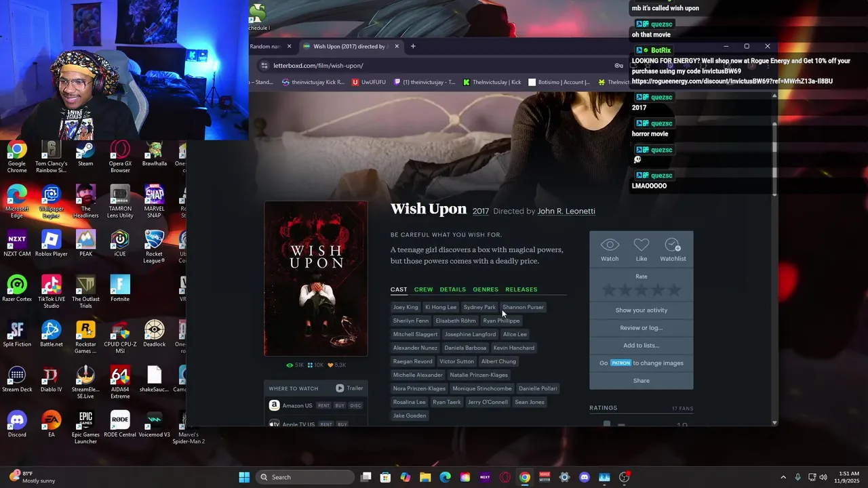Image resolution: width=868 pixels, height=488 pixels.
Task: Click the browser address bar
Action: click(x=441, y=66)
